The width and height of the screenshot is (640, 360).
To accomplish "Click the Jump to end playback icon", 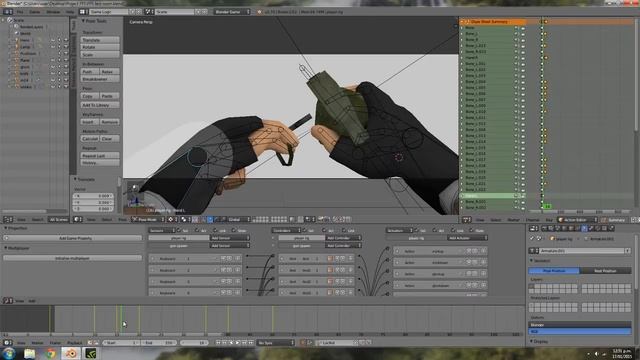I will (251, 343).
